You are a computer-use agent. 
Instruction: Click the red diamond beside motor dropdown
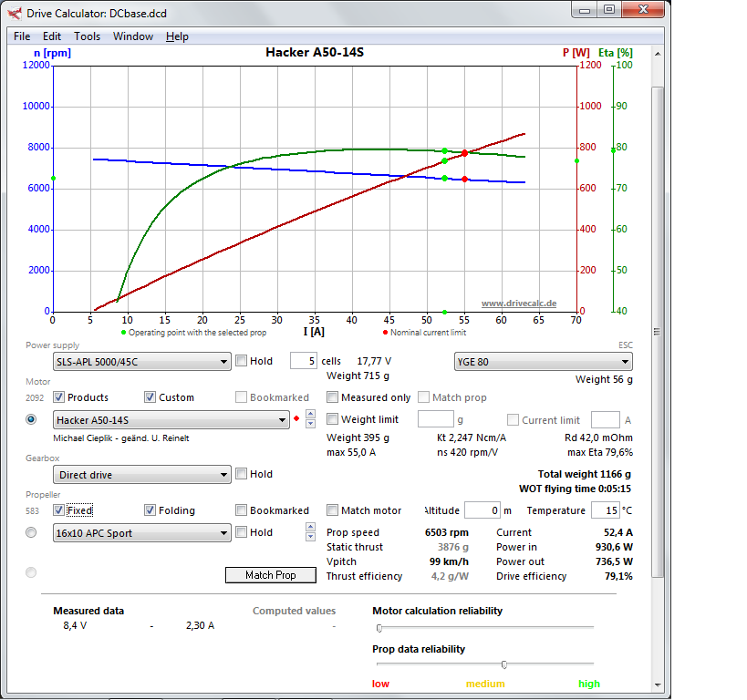(296, 419)
